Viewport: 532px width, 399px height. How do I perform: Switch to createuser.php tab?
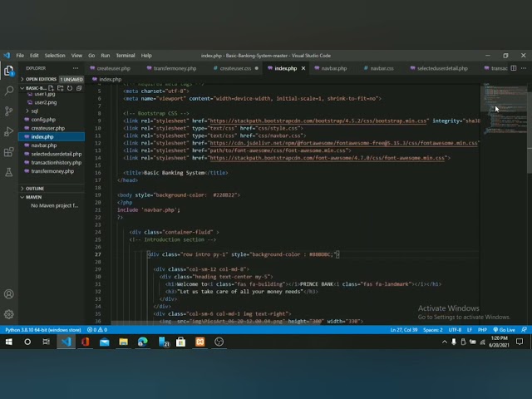coord(114,68)
